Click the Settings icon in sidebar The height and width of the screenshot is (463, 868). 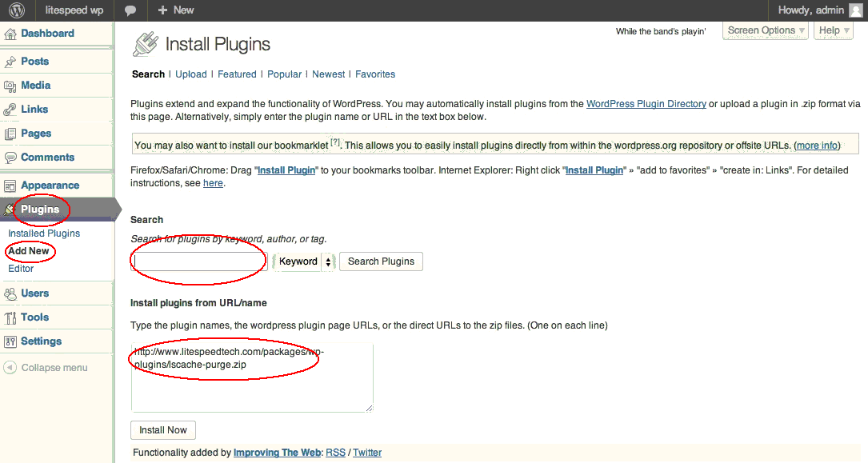(x=10, y=342)
